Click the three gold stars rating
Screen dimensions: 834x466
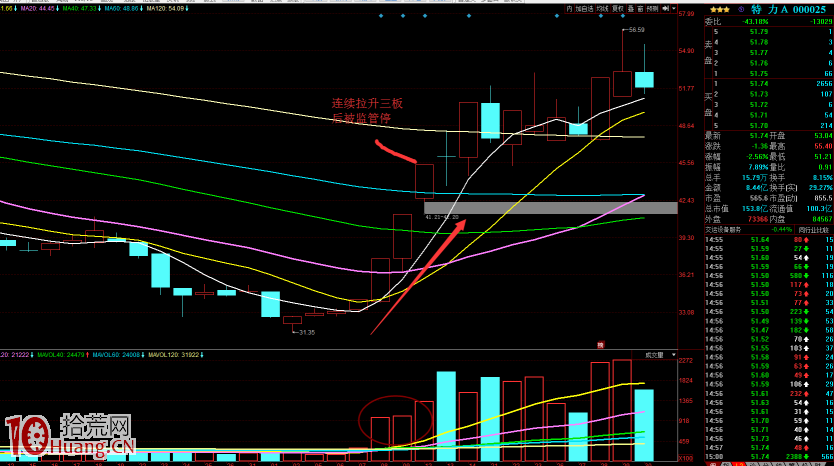coord(720,10)
